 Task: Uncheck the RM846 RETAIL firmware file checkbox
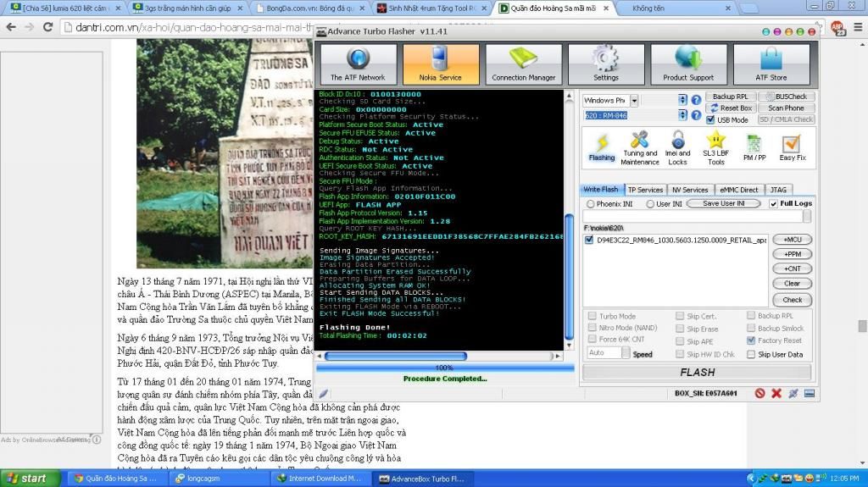(589, 240)
